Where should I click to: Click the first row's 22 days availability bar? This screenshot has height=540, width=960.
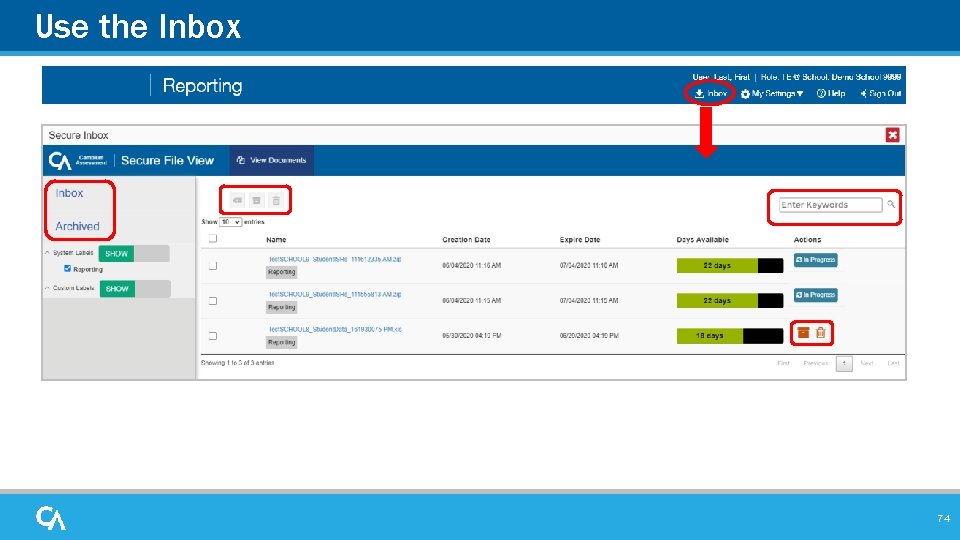tap(730, 265)
